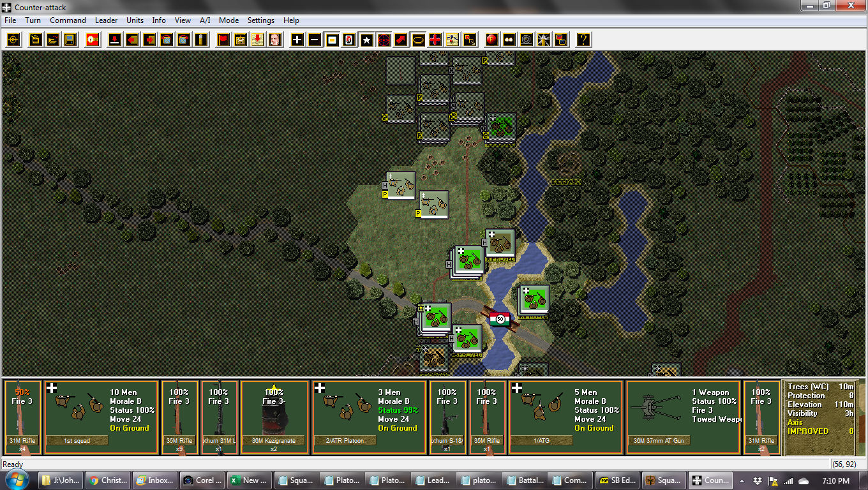Open help with the question mark icon

point(583,40)
